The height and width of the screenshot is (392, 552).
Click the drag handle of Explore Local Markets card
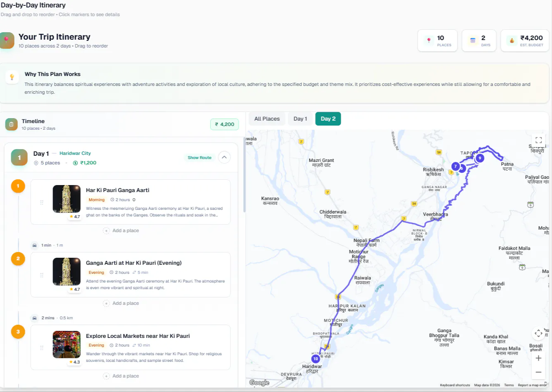pyautogui.click(x=42, y=348)
